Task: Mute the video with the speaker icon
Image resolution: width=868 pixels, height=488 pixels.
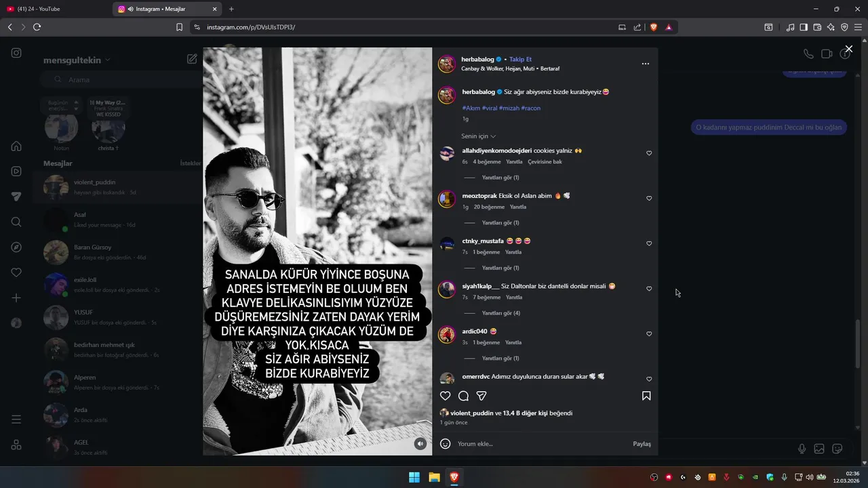Action: point(420,444)
